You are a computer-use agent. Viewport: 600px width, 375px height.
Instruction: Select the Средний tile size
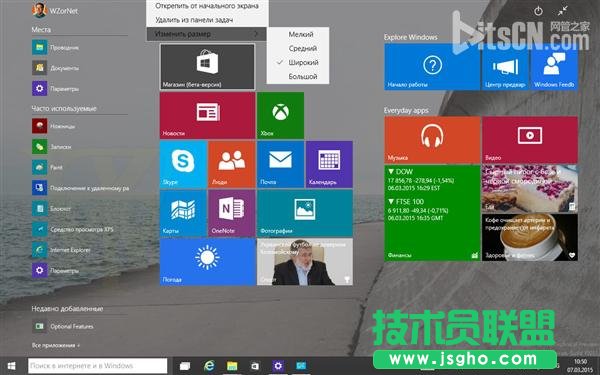[298, 49]
